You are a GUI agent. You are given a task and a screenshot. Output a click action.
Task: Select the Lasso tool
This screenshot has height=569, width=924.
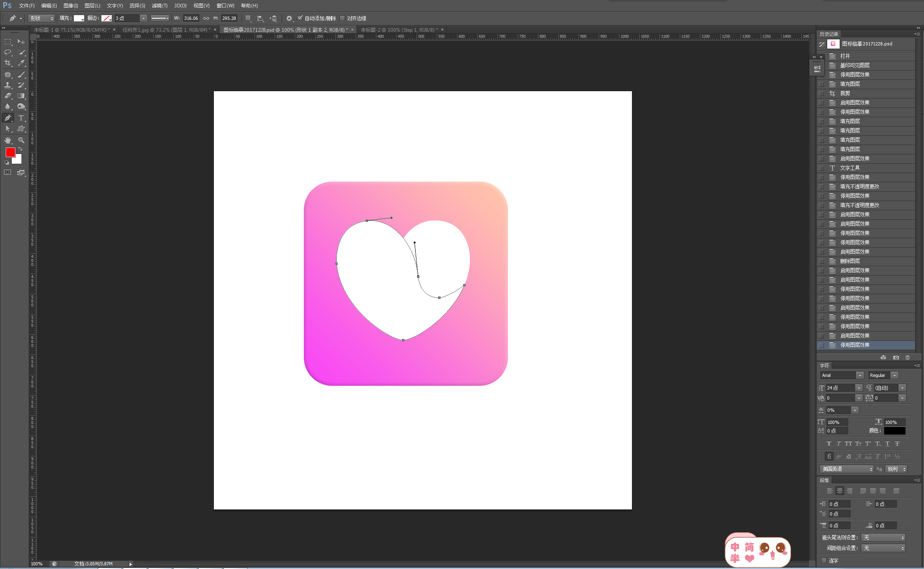pos(8,52)
